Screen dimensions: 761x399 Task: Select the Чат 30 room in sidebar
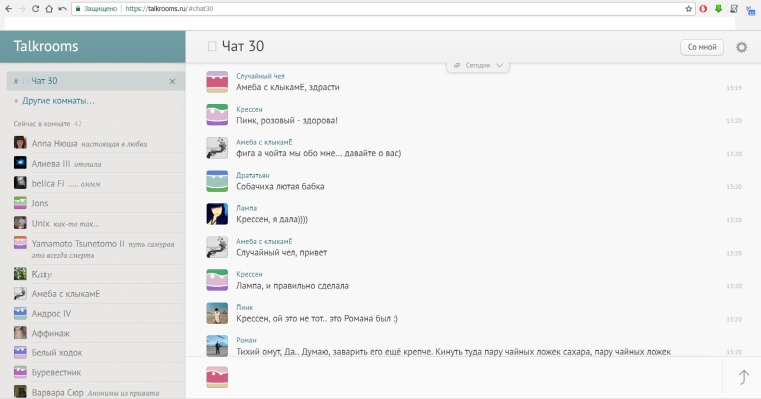pyautogui.click(x=96, y=81)
